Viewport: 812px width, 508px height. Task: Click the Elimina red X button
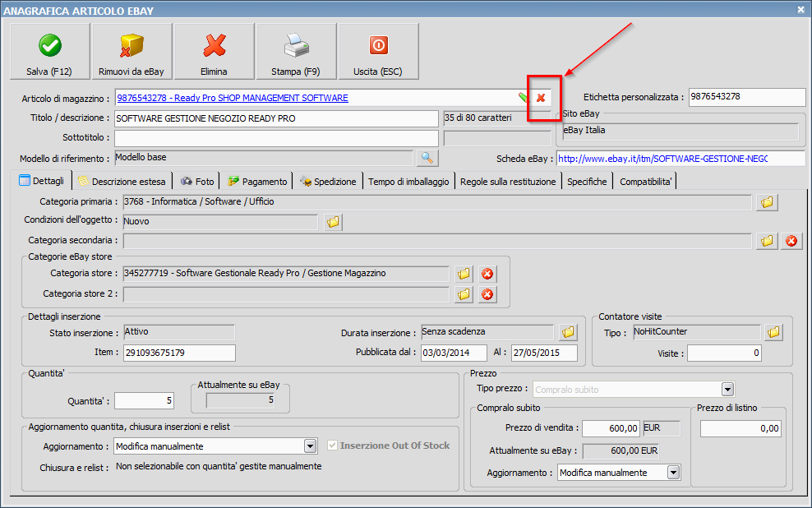pyautogui.click(x=214, y=51)
